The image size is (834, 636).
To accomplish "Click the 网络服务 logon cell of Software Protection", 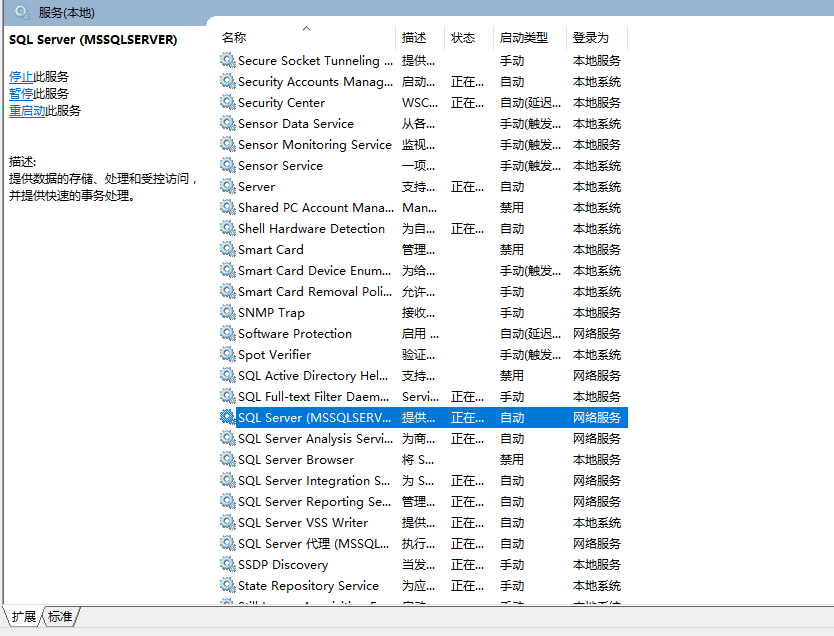I will 597,333.
